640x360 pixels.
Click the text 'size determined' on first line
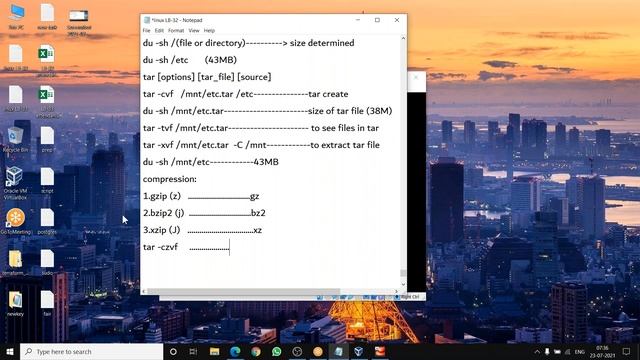pos(322,43)
